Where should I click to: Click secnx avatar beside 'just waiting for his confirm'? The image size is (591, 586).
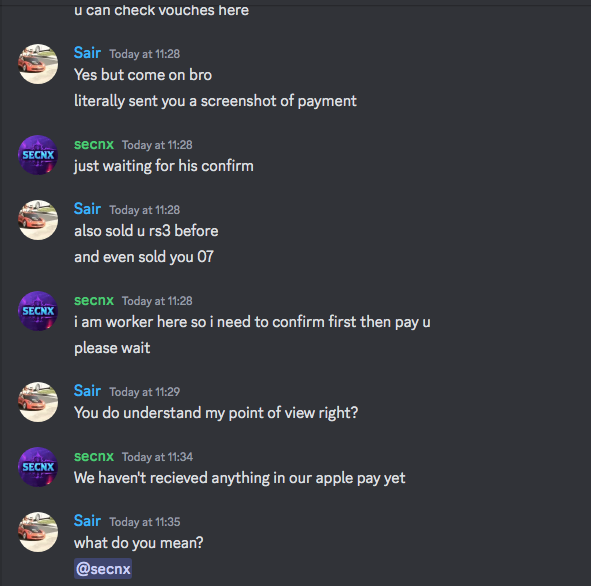click(x=38, y=155)
